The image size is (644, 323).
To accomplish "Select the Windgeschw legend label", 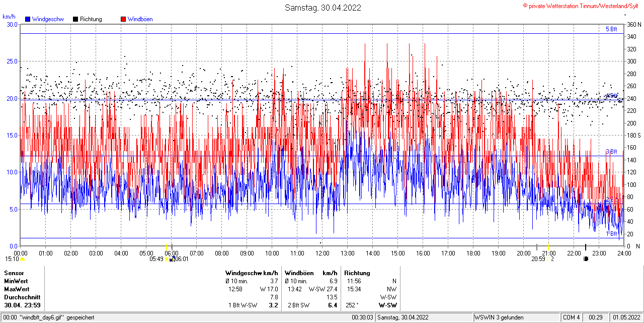I will coord(48,19).
